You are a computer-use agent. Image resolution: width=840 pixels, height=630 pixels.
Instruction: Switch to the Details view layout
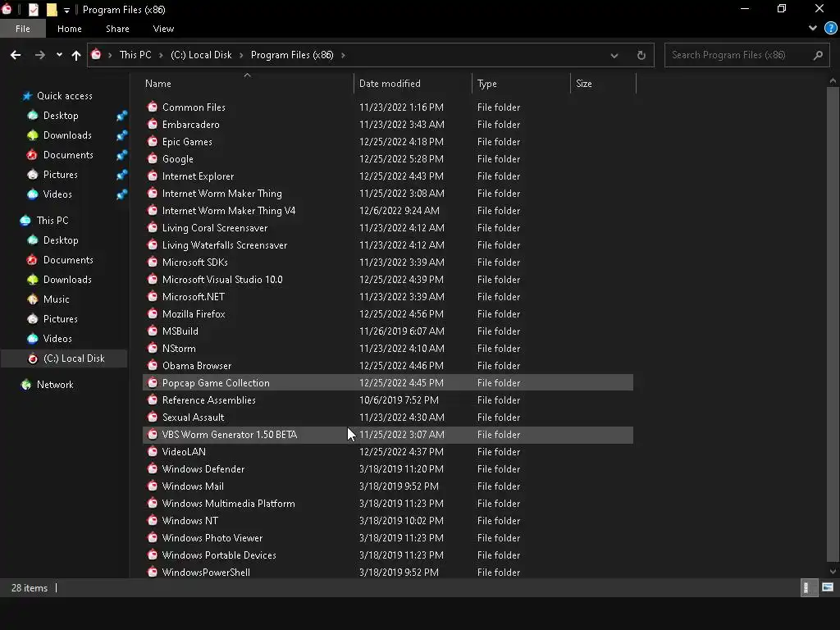click(806, 587)
